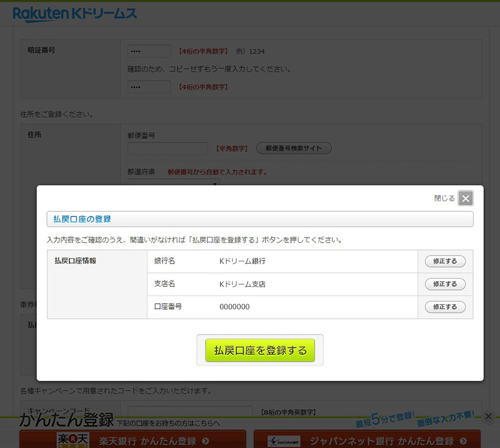500x448 pixels.
Task: Click the 暗証番号 confirmation password field
Action: click(x=149, y=87)
